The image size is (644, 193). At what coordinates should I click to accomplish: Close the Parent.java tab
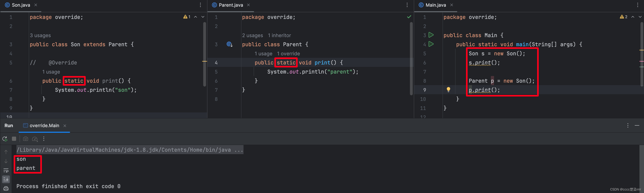[x=248, y=5]
